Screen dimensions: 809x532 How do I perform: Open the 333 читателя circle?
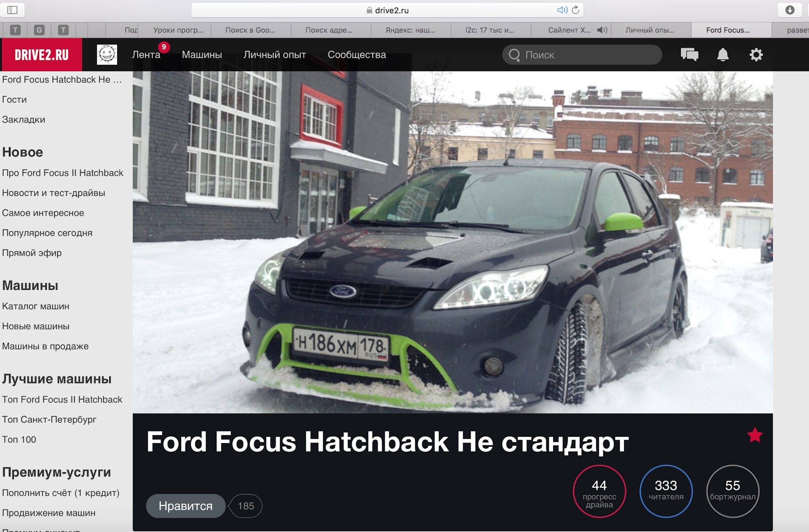point(666,491)
